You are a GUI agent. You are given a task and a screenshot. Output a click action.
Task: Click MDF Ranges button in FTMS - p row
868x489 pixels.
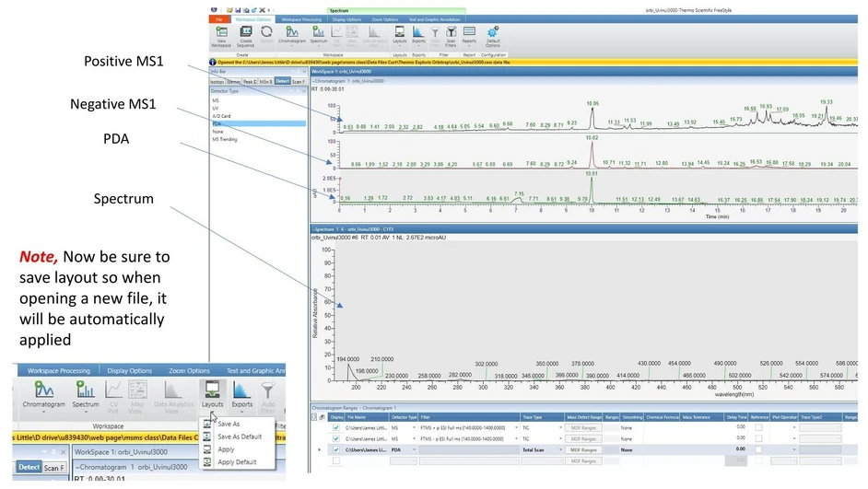[583, 438]
